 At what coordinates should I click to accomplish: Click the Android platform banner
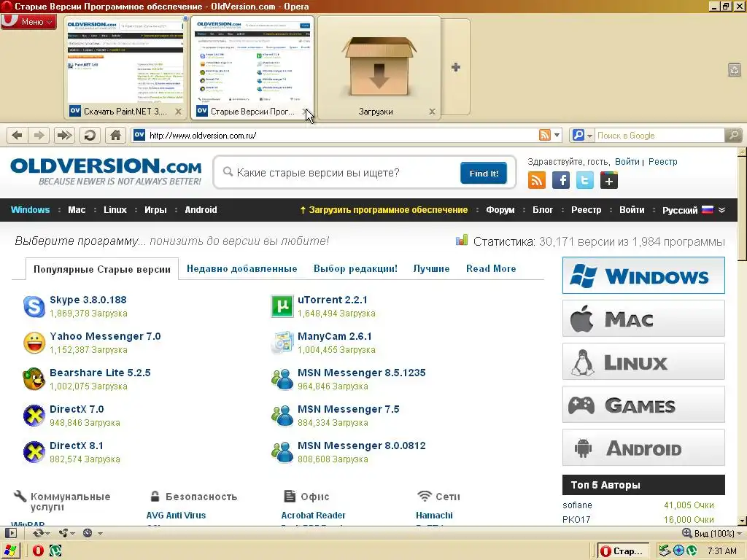[643, 448]
